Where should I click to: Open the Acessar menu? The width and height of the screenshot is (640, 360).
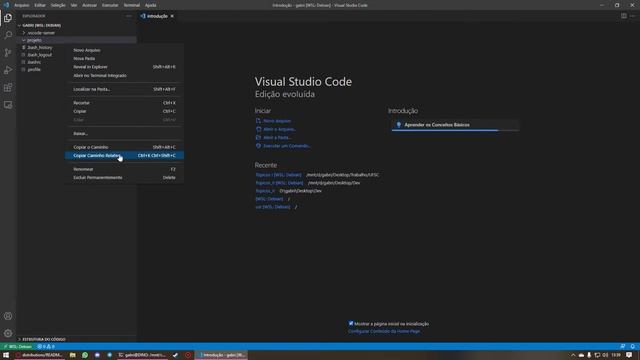click(x=89, y=5)
